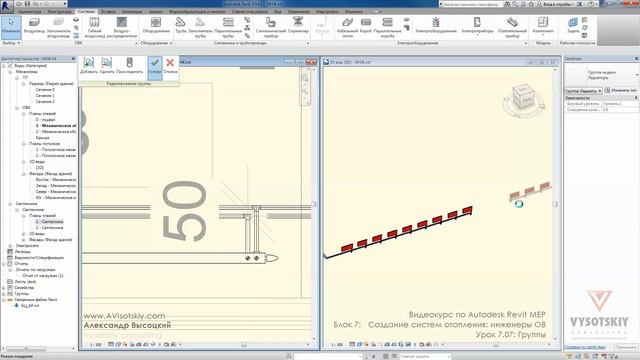Choose the Параллельные короба tool
The width and height of the screenshot is (640, 360).
387,27
